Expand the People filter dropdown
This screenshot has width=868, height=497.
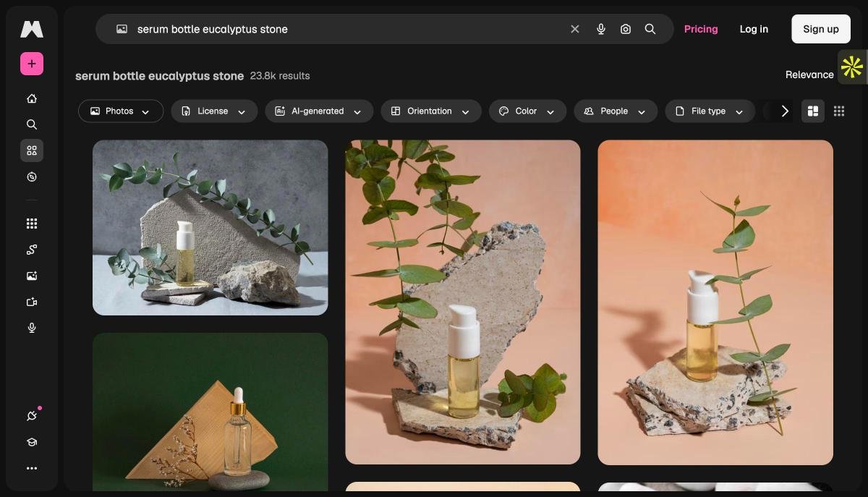coord(616,111)
